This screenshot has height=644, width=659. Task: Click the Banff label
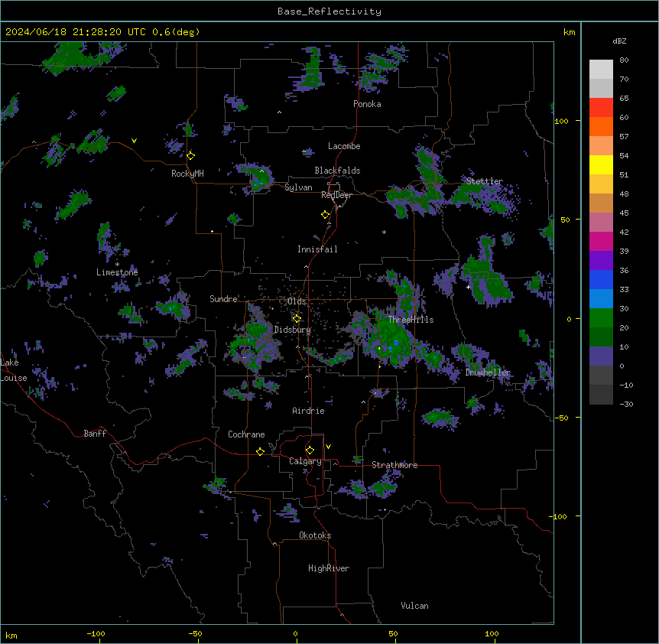point(95,434)
